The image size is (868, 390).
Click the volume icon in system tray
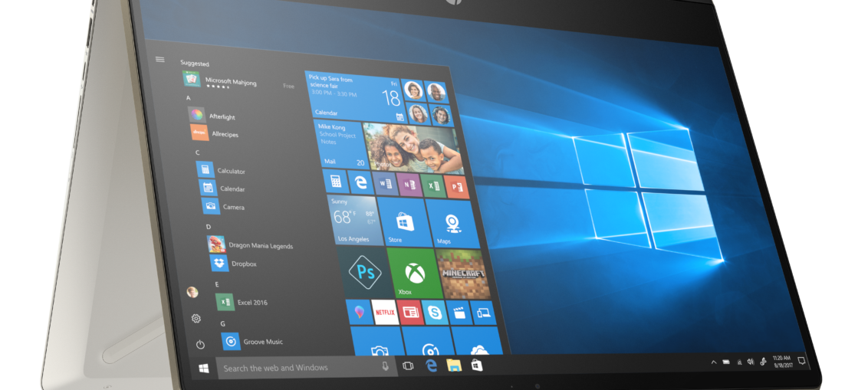(x=751, y=362)
